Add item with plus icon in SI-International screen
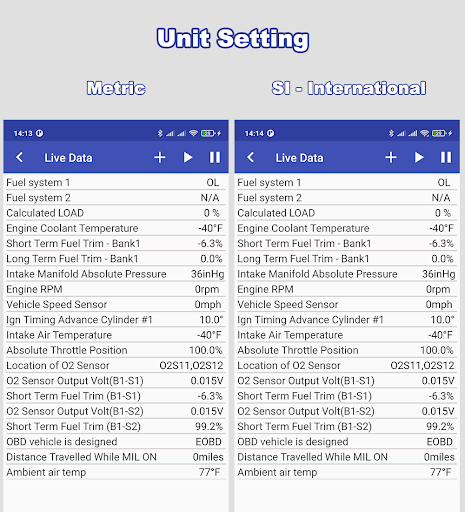The image size is (465, 512). pos(391,157)
